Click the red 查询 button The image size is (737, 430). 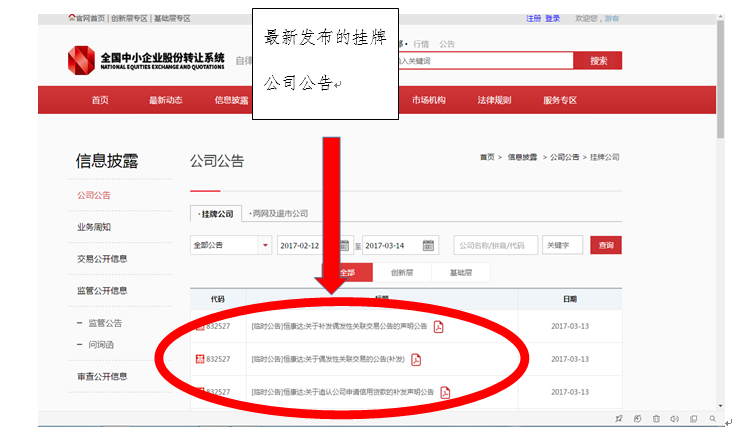605,245
